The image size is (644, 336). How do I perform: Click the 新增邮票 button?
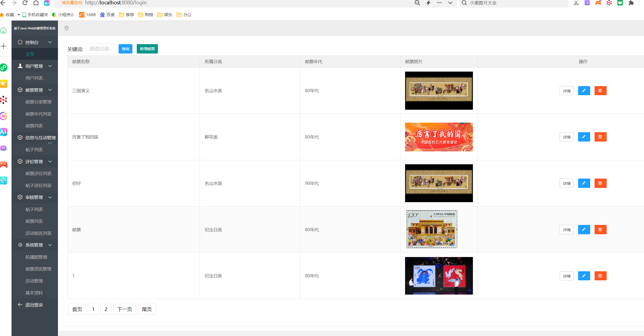[x=147, y=49]
